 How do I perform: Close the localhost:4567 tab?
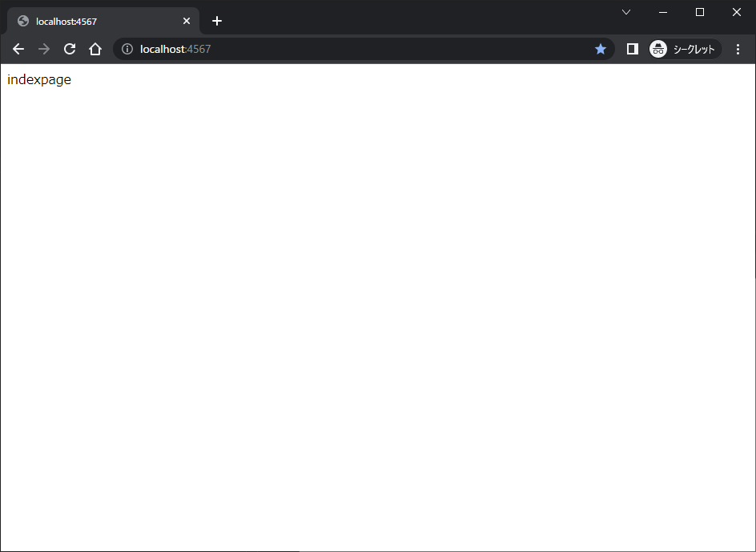[x=187, y=21]
